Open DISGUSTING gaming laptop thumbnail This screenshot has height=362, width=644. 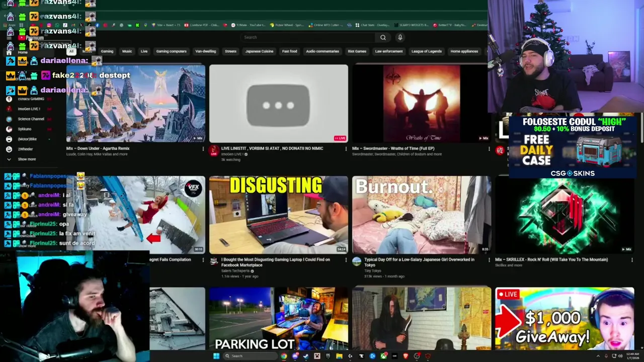point(279,215)
